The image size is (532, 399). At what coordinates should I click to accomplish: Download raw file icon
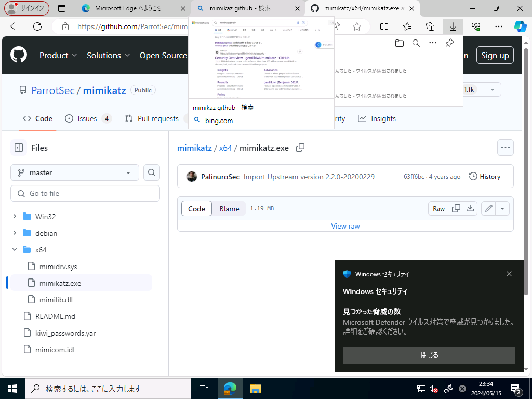coord(470,209)
